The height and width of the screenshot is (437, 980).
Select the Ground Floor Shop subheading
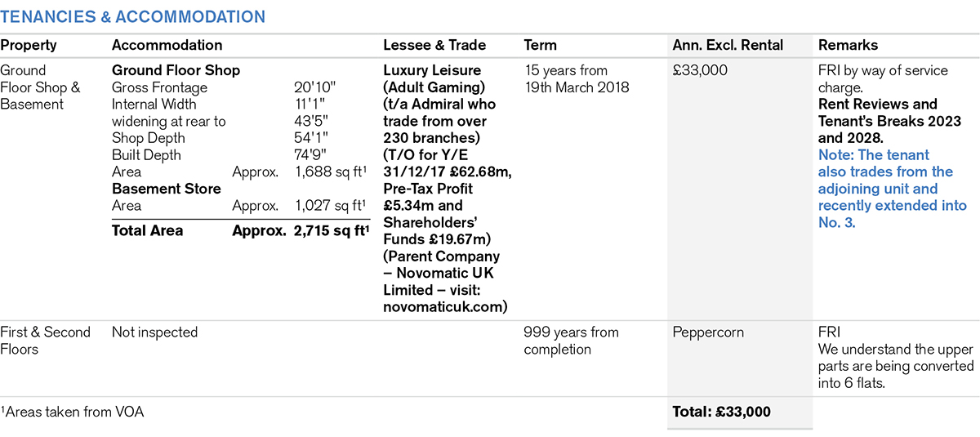[176, 70]
